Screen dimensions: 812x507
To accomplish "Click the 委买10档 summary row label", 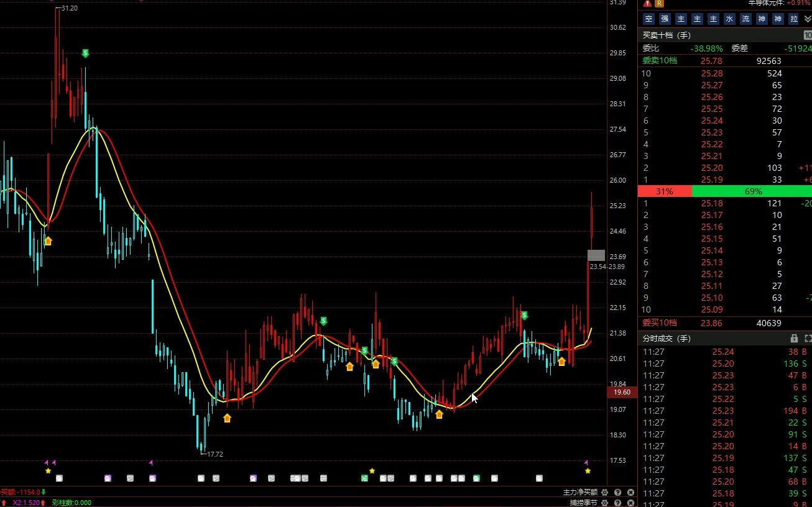I will coord(660,323).
